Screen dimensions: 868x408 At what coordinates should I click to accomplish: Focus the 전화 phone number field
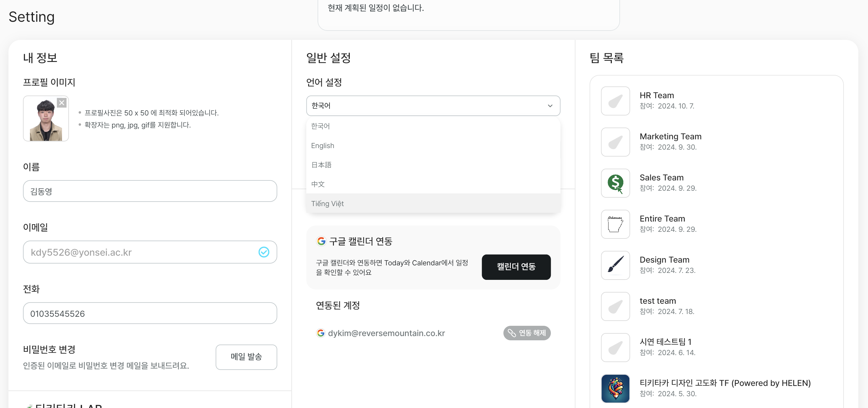pyautogui.click(x=150, y=313)
